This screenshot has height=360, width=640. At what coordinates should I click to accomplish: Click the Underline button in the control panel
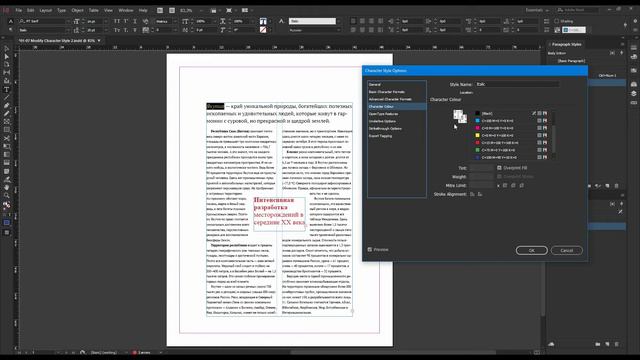coord(135,21)
